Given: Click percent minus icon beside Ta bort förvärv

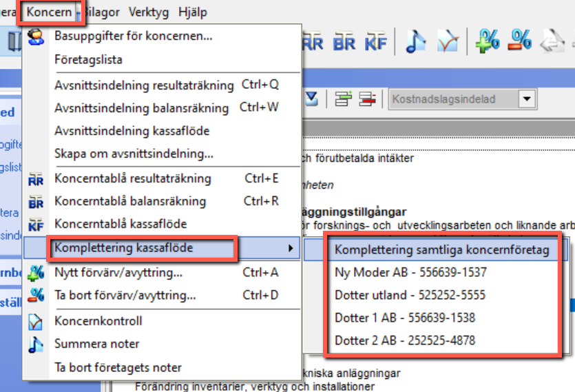Looking at the screenshot, I should coord(36,296).
